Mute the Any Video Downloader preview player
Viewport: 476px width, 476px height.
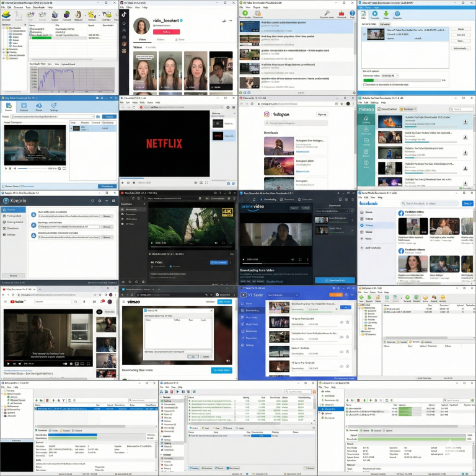pyautogui.click(x=15, y=168)
